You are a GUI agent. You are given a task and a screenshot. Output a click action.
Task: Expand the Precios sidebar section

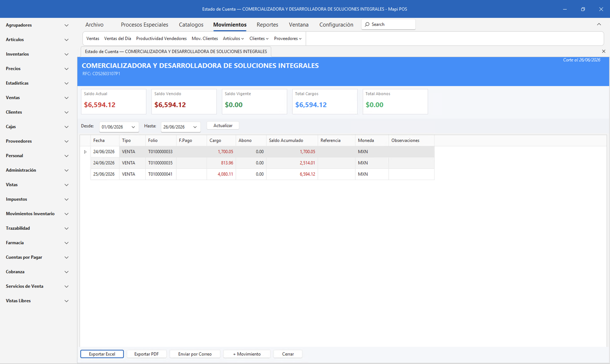(x=66, y=69)
